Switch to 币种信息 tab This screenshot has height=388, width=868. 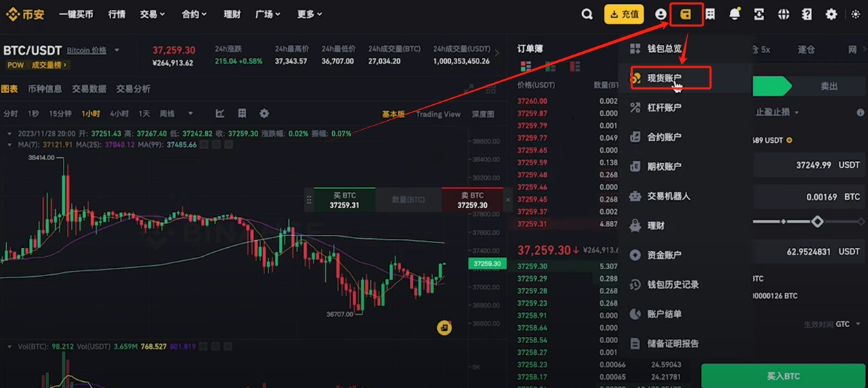click(45, 89)
